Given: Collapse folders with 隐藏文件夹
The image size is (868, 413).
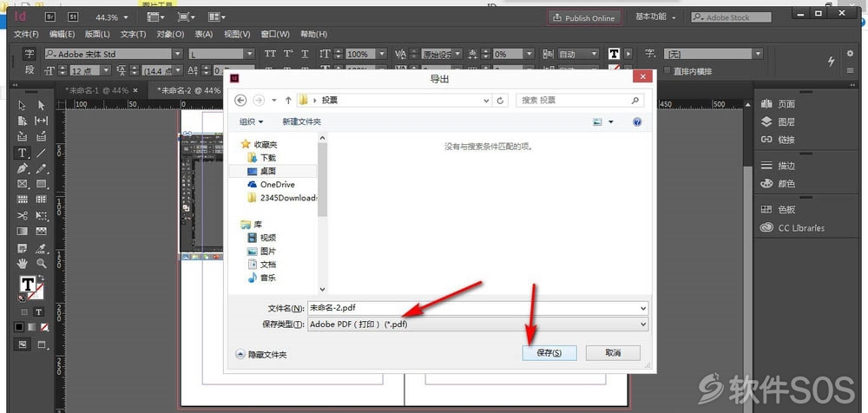Looking at the screenshot, I should pyautogui.click(x=261, y=354).
